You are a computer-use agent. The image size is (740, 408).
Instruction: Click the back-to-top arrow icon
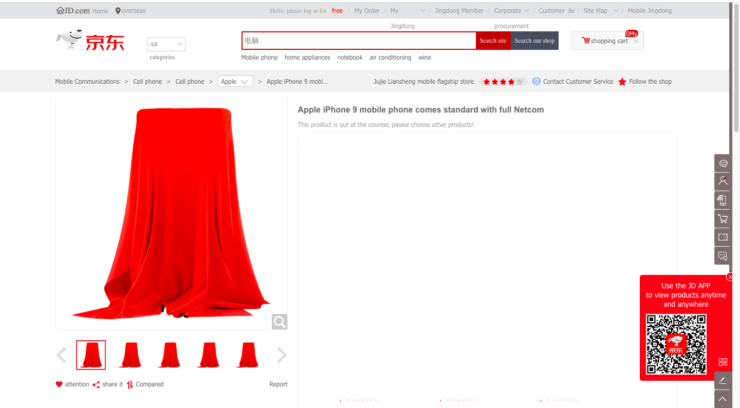click(x=723, y=399)
